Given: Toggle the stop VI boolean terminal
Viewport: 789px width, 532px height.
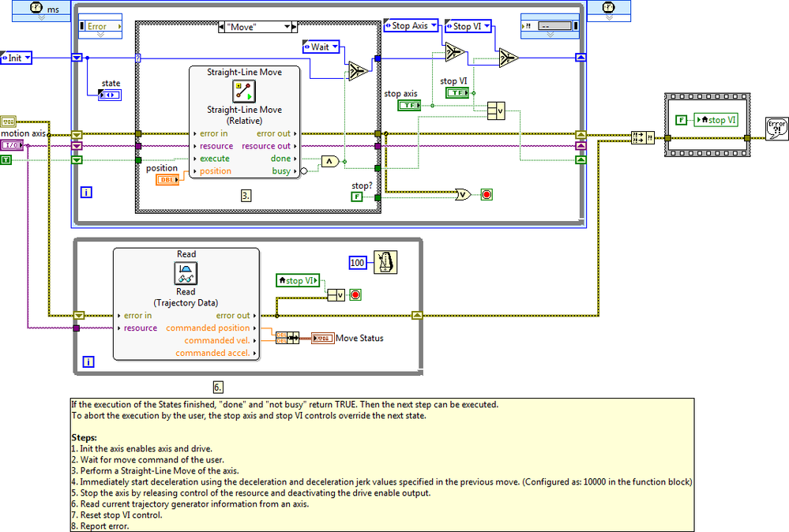Looking at the screenshot, I should click(x=457, y=93).
